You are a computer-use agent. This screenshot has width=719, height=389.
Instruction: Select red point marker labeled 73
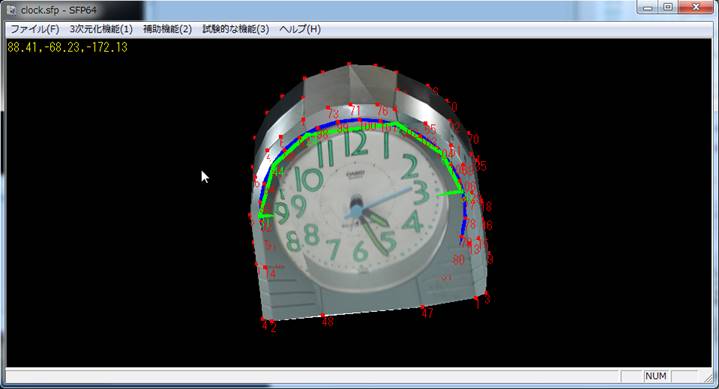(x=328, y=107)
